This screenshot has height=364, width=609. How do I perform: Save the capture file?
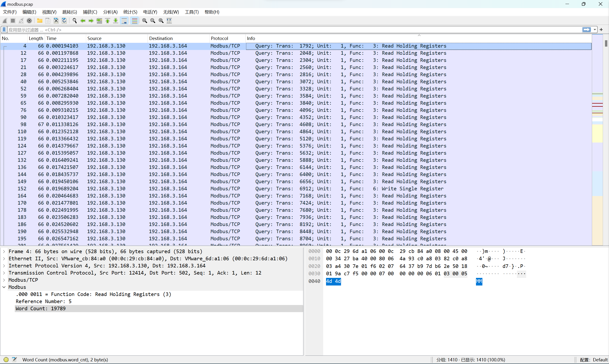pyautogui.click(x=48, y=21)
